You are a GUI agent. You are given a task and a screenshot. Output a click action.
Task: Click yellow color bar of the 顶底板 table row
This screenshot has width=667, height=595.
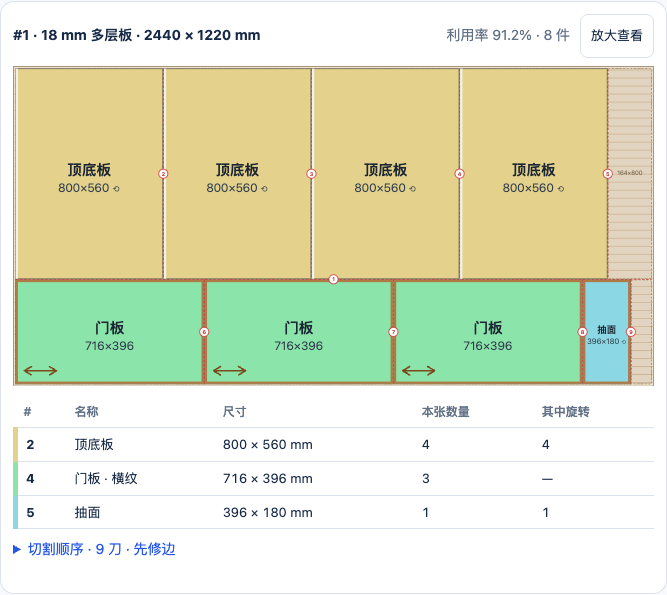point(15,444)
